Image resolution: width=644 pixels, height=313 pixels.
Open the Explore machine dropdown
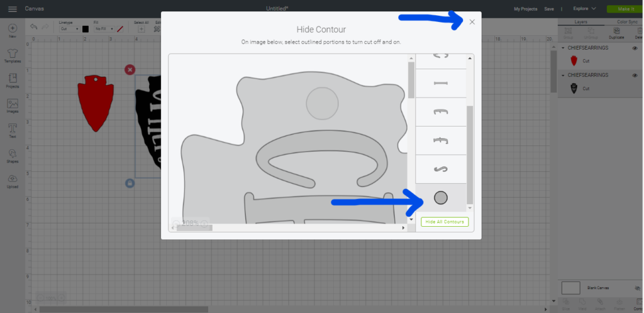pos(584,9)
